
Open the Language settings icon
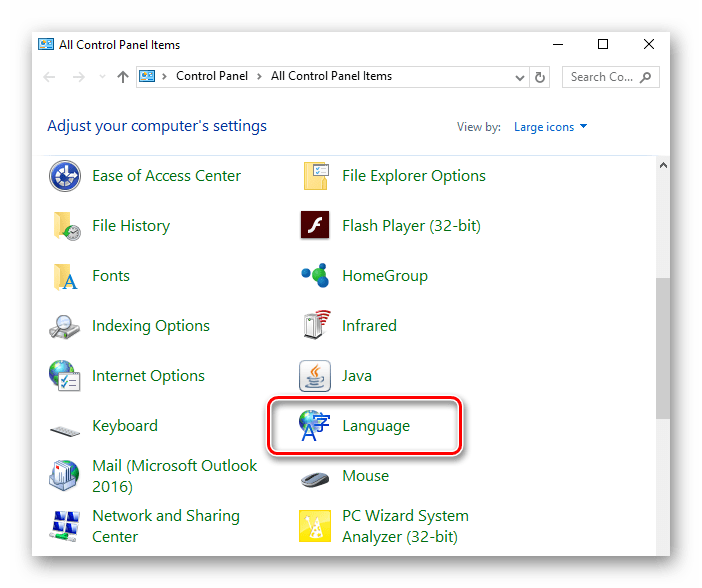click(315, 426)
